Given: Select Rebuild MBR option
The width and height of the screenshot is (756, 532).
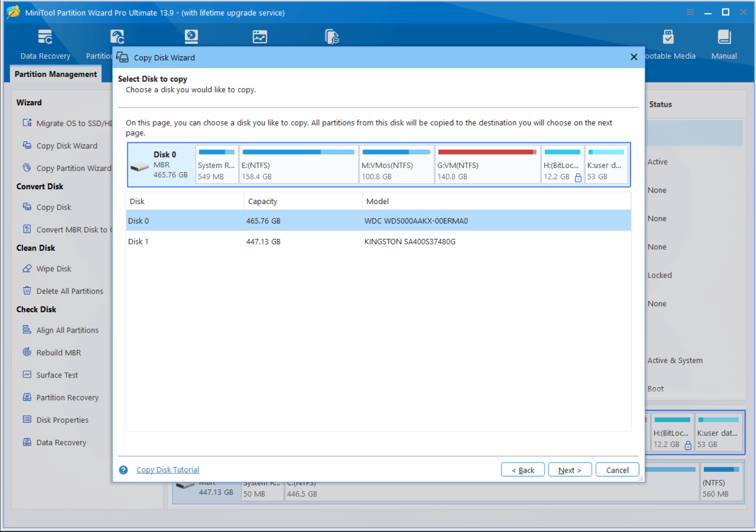Looking at the screenshot, I should tap(52, 353).
